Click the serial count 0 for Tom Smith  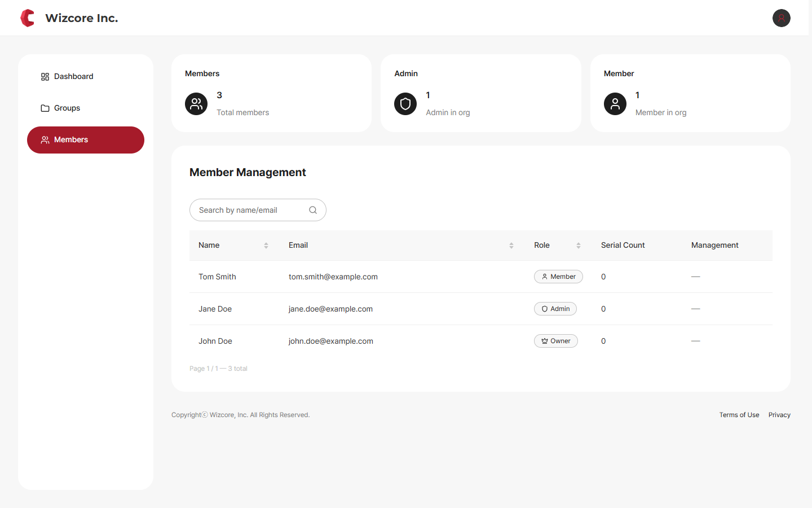603,277
